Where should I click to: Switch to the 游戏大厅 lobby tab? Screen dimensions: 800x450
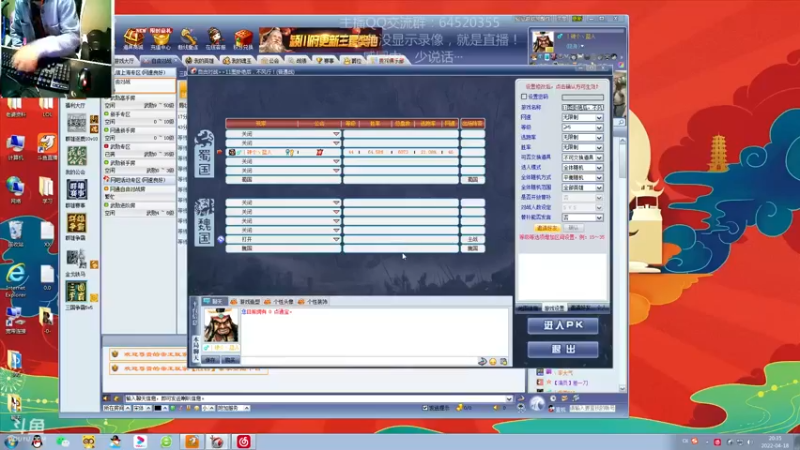tap(124, 61)
